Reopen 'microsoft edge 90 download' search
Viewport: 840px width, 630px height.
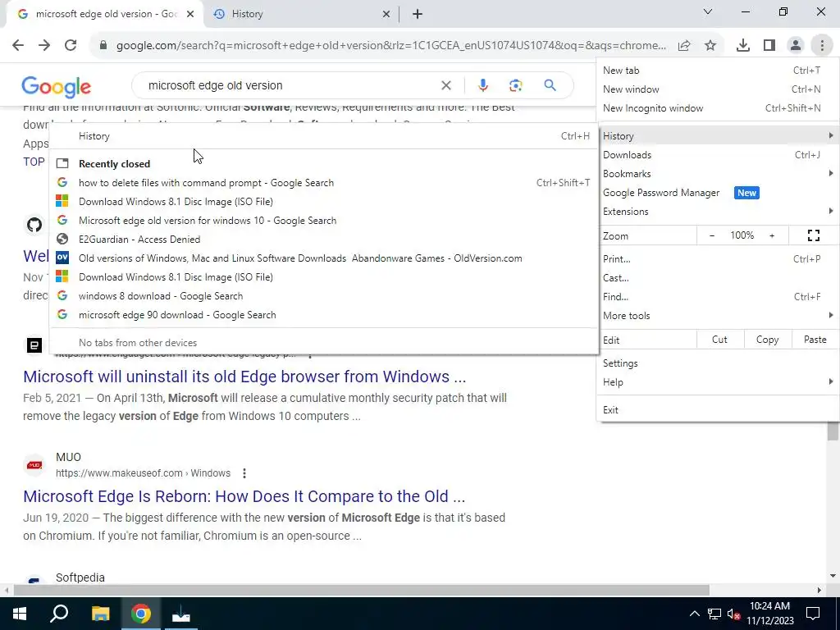(323, 315)
